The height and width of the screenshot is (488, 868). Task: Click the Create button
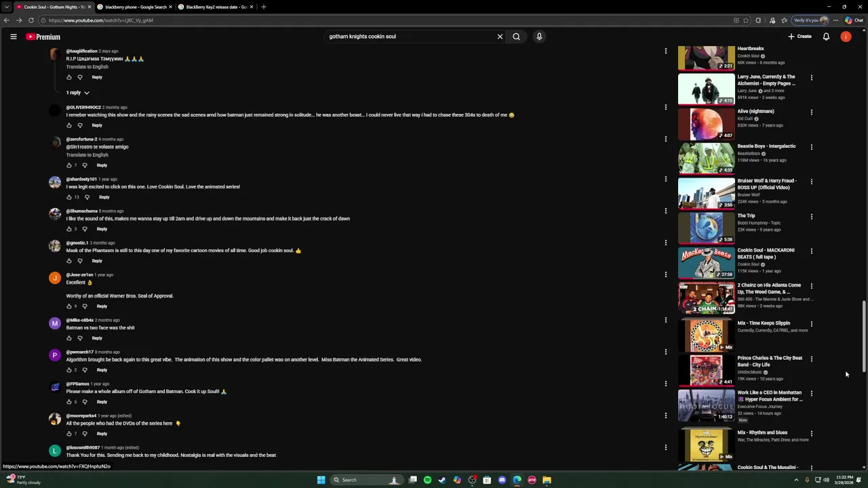tap(800, 37)
